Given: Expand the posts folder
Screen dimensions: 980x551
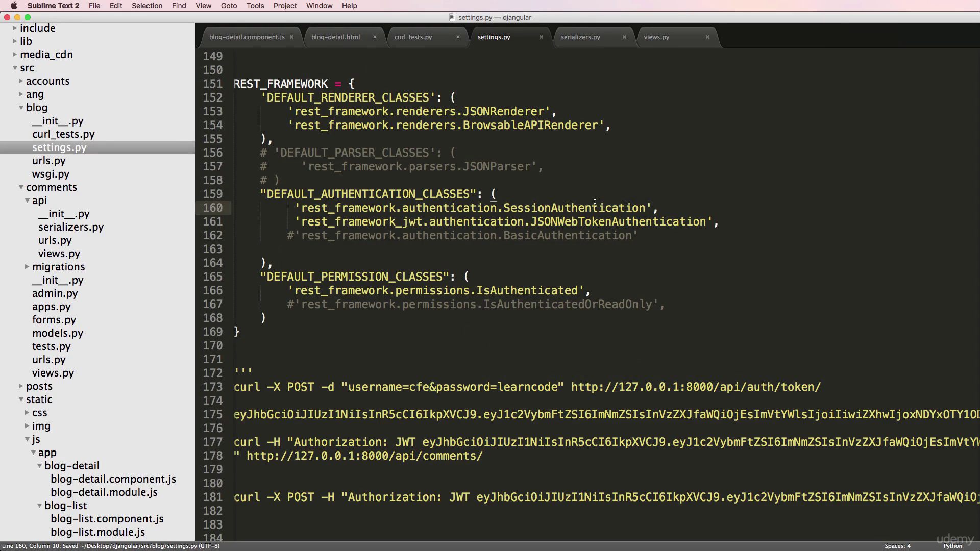Looking at the screenshot, I should (x=21, y=386).
